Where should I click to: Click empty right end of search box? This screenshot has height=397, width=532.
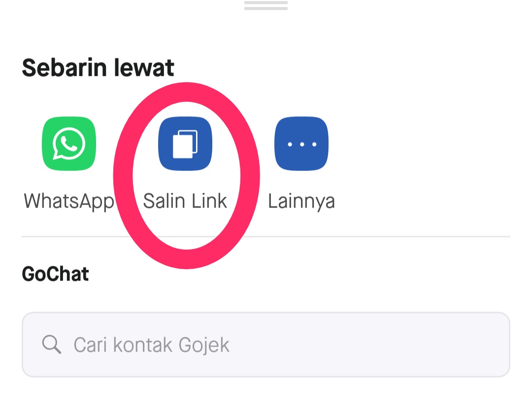[x=441, y=345]
